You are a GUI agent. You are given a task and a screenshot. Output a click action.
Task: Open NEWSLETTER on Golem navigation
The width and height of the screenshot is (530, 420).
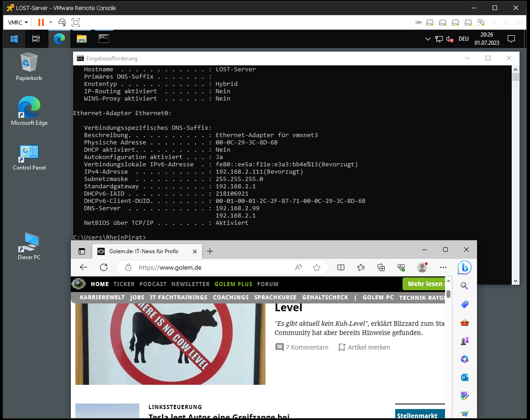[x=191, y=284]
